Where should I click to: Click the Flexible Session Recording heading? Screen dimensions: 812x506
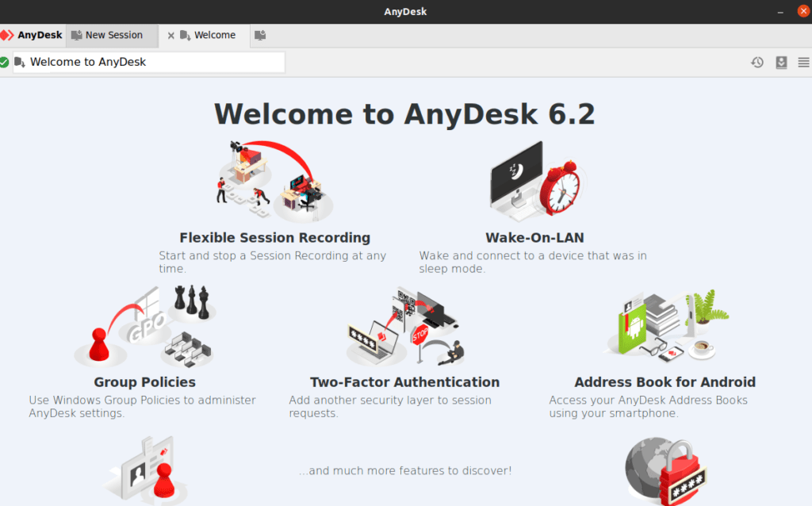275,238
